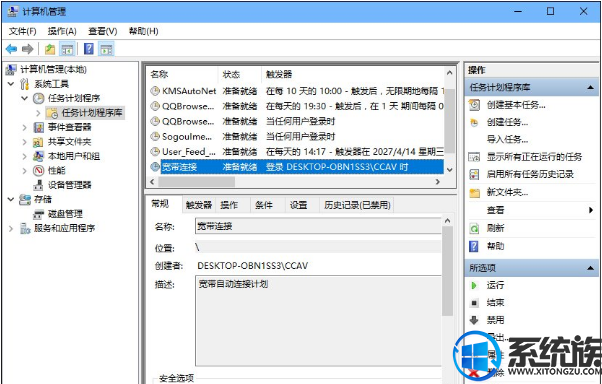
Task: Collapse the 任务计划程序 node arrow
Action: click(25, 98)
